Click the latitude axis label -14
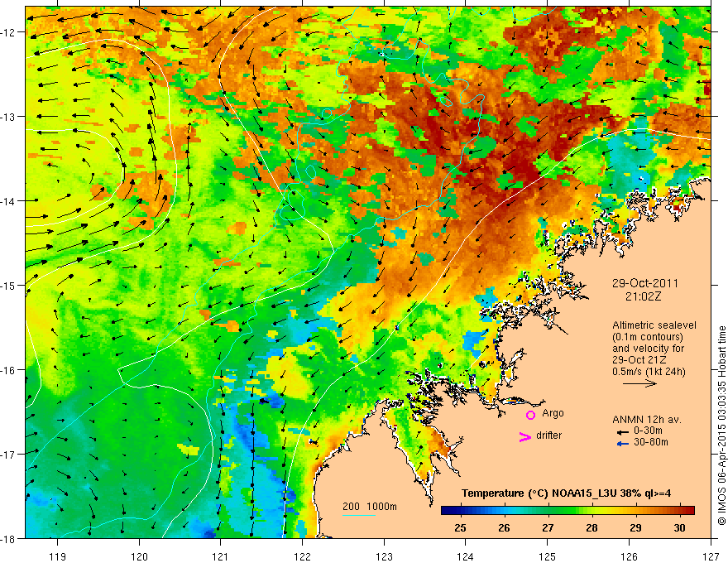Screen dimensions: 728x563 [x=8, y=201]
